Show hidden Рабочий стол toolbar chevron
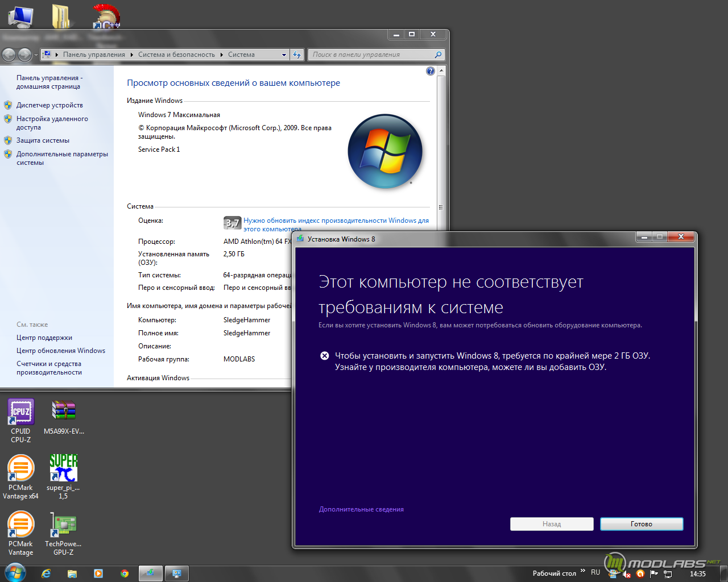 pos(583,571)
